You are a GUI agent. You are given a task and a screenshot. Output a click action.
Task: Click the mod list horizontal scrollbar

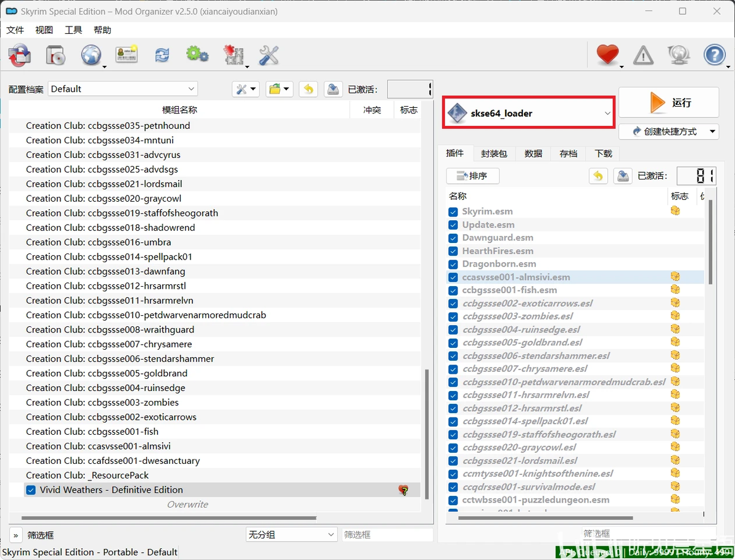point(169,518)
